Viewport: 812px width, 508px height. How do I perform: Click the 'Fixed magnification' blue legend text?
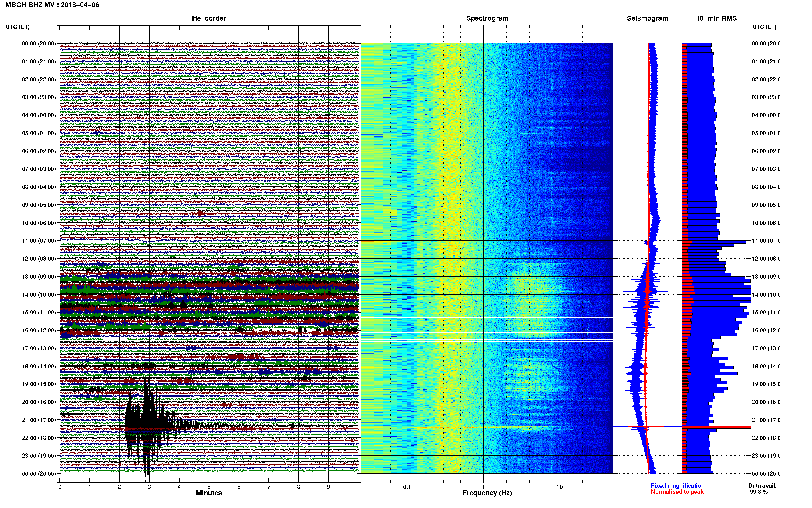click(x=678, y=486)
